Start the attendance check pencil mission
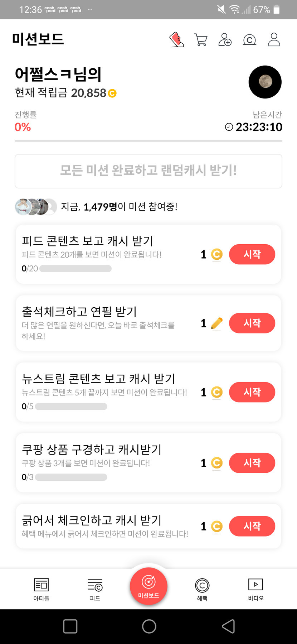This screenshot has height=644, width=297. pyautogui.click(x=252, y=323)
